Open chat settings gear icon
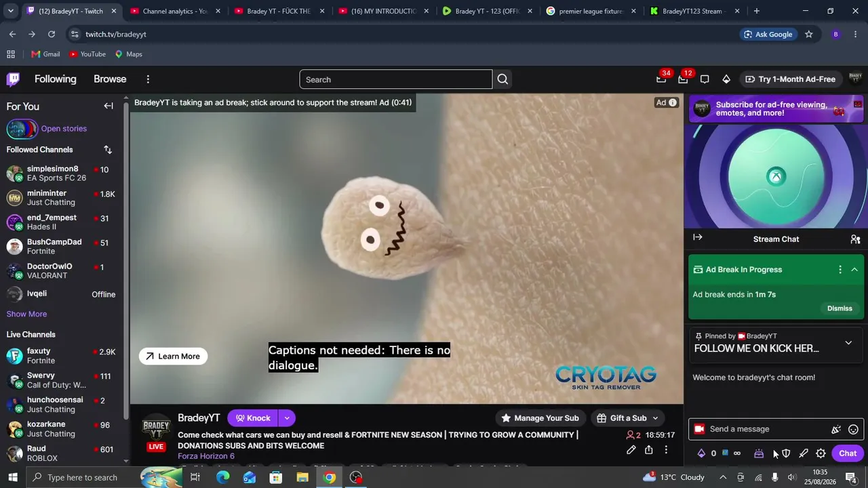This screenshot has height=488, width=868. point(821,453)
